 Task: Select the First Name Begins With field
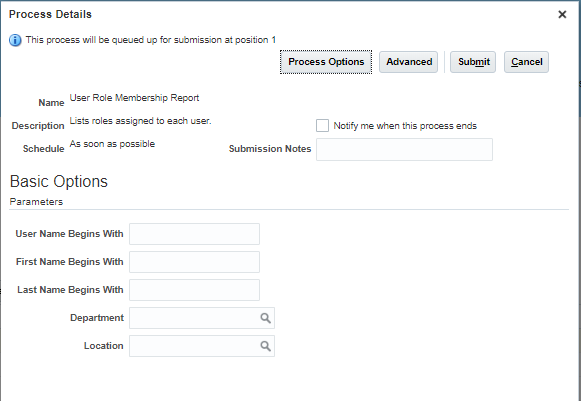point(194,262)
